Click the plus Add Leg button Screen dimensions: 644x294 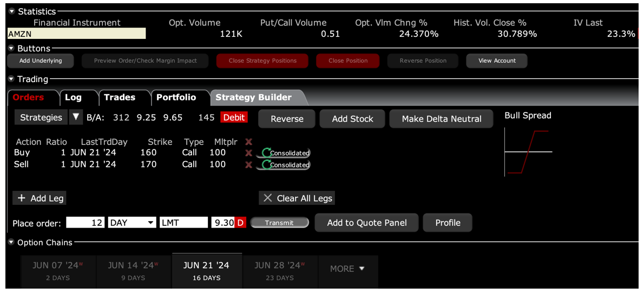pos(40,198)
